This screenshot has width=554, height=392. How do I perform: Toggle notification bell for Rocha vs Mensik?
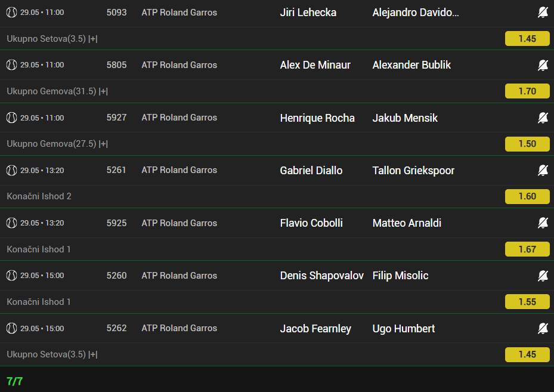543,118
